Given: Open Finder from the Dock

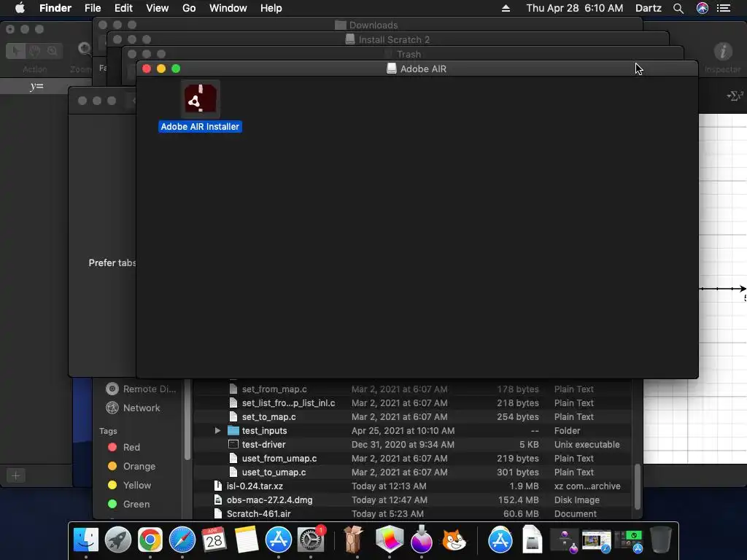Looking at the screenshot, I should coord(86,540).
